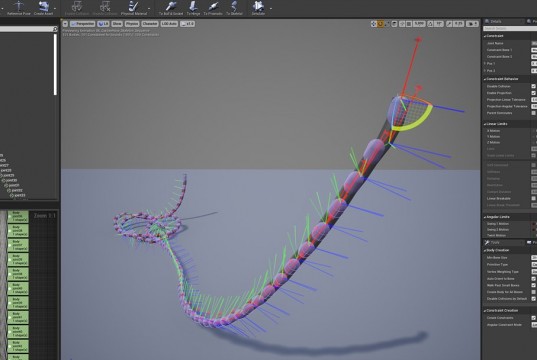The image size is (537, 360).
Task: Collapse the Constraint Behavior section
Action: pyautogui.click(x=485, y=79)
